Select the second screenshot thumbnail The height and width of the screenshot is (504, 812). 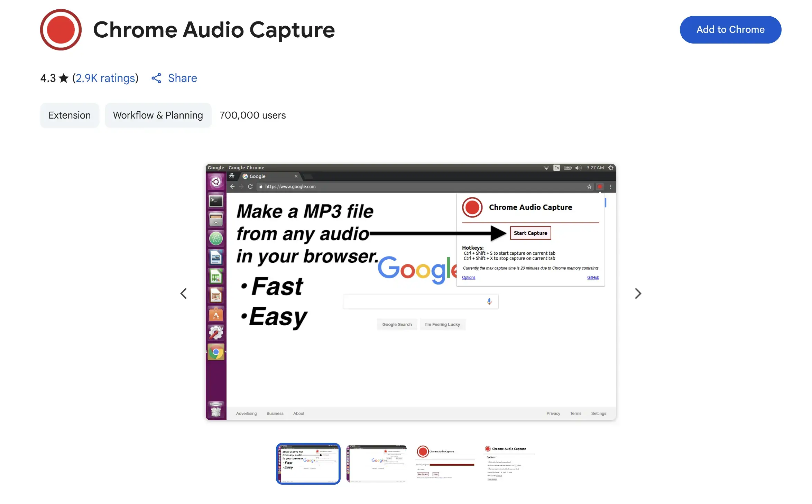pyautogui.click(x=377, y=464)
